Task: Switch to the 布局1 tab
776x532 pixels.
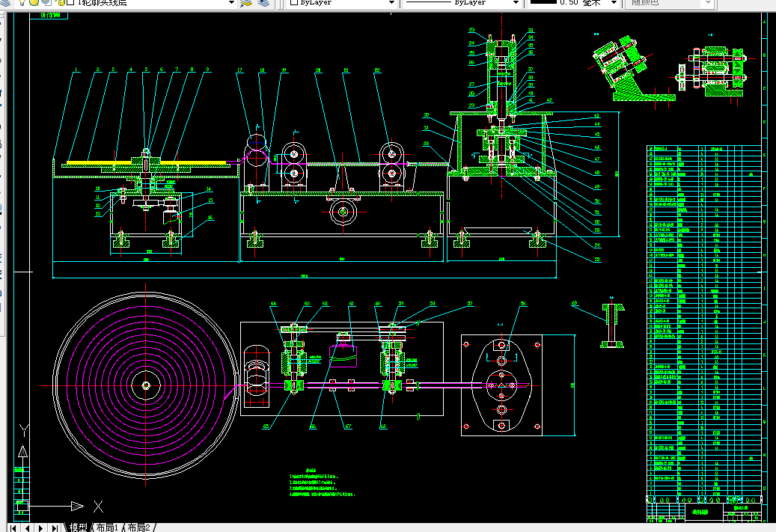Action: (107, 528)
